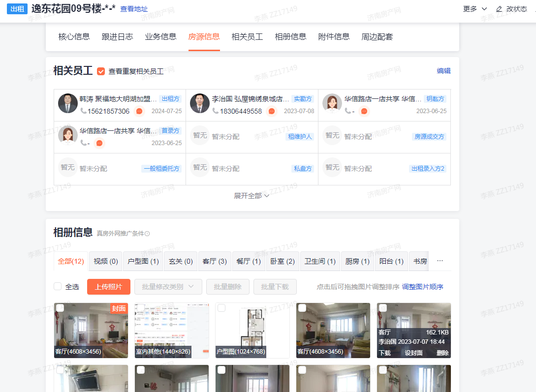Click the 房源成交方 role tag
The height and width of the screenshot is (392, 536).
429,137
